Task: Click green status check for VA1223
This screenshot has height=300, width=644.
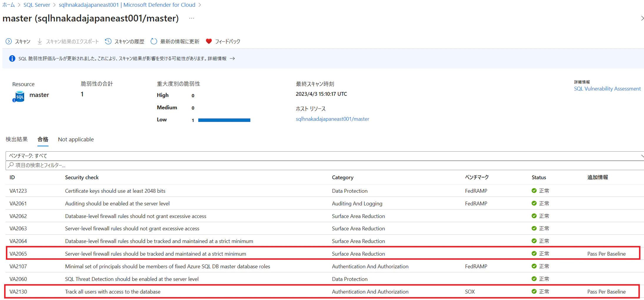Action: (x=534, y=191)
